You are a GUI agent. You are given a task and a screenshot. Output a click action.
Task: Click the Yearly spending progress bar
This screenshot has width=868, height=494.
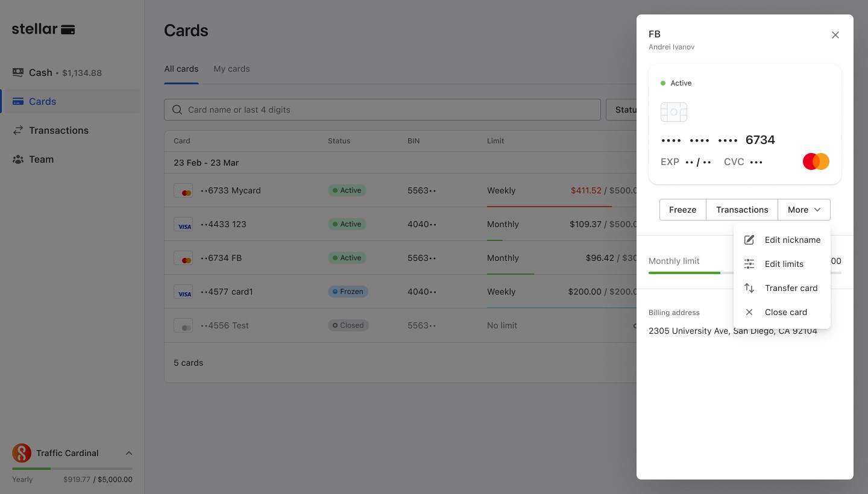pos(72,469)
